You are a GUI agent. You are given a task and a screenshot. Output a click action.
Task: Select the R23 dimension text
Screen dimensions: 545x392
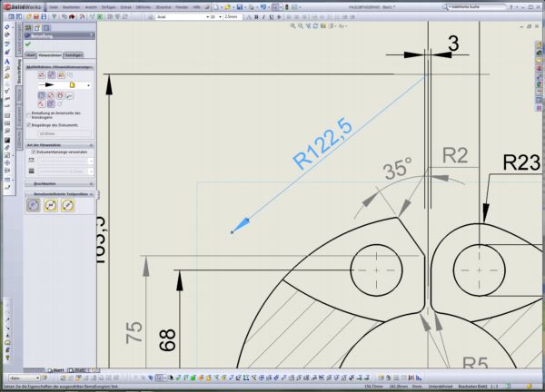click(x=521, y=162)
